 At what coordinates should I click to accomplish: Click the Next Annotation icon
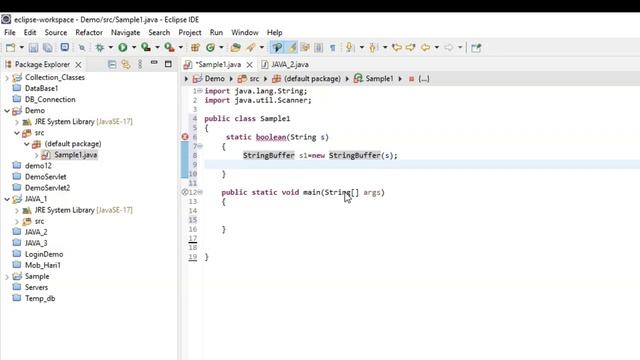(x=349, y=48)
